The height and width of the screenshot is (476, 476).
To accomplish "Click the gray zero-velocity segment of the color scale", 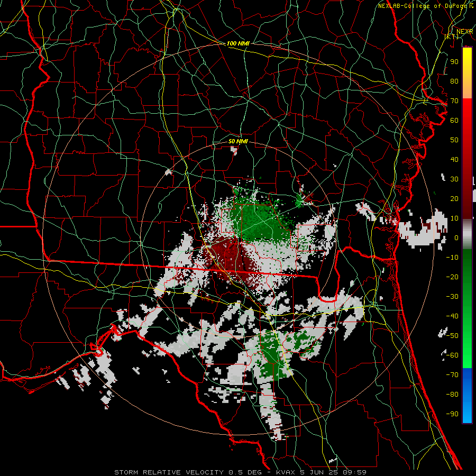I will click(467, 234).
